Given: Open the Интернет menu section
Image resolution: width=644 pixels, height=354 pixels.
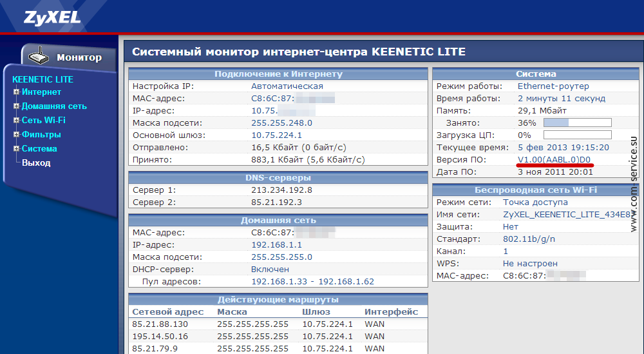Looking at the screenshot, I should pos(41,92).
